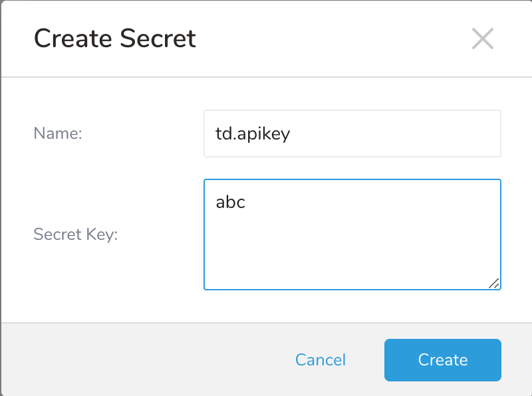This screenshot has height=396, width=532.
Task: Click the Name: label
Action: click(x=58, y=134)
